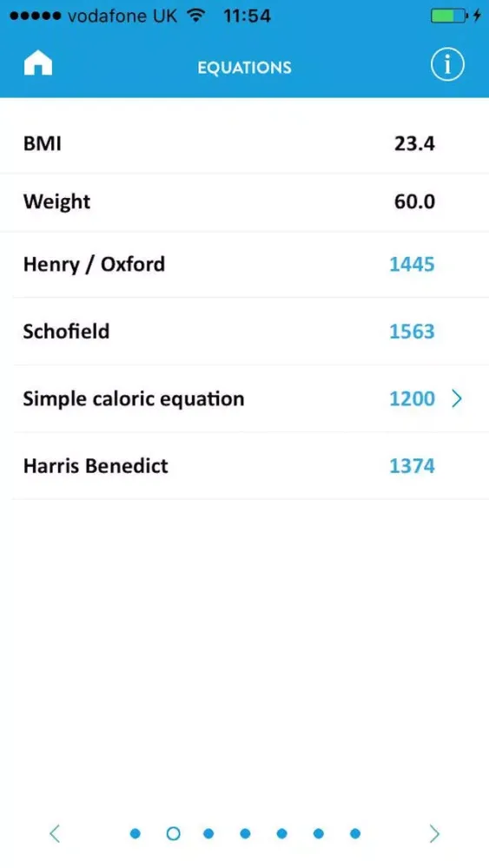Tap the home icon in header

point(37,65)
